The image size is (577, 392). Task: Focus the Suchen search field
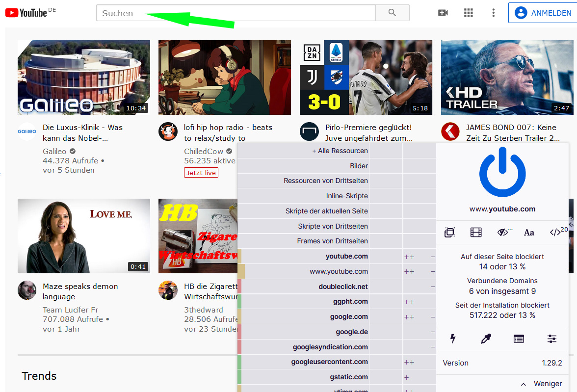click(236, 13)
